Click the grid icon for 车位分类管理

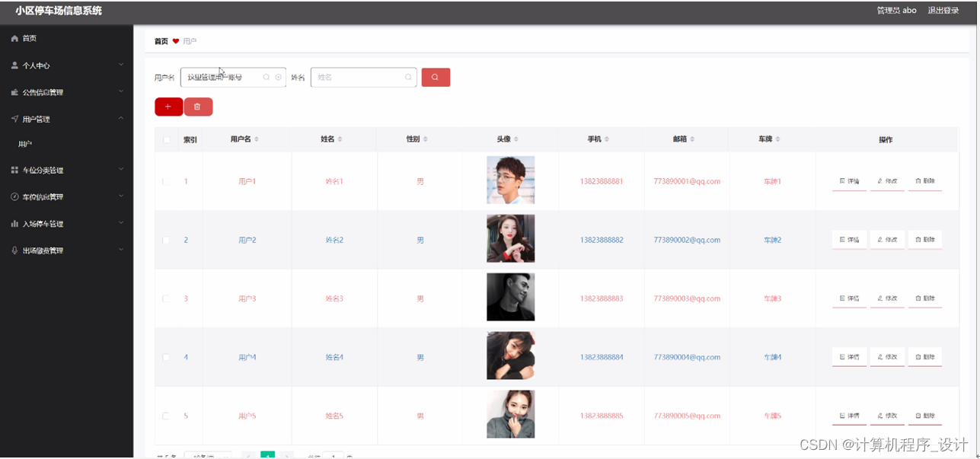point(14,170)
